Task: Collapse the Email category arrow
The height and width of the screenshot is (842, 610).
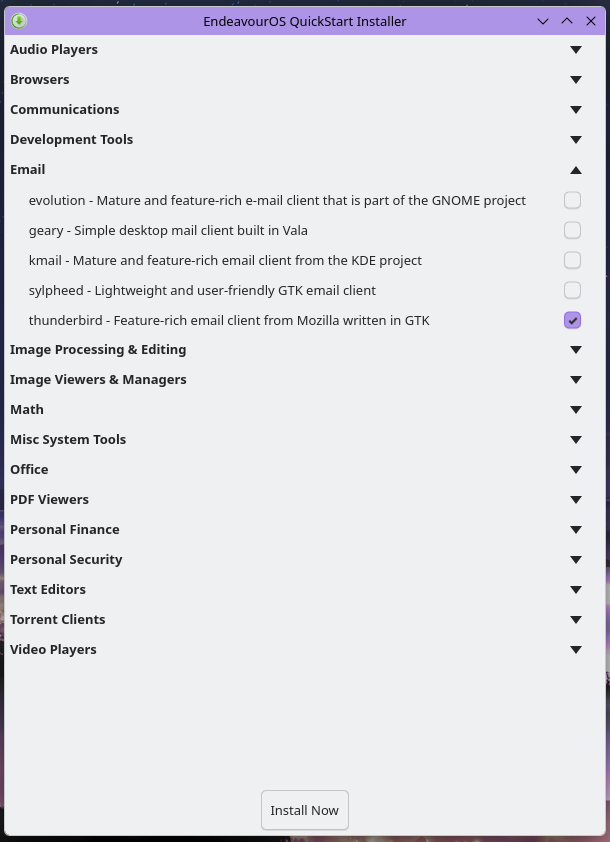Action: tap(576, 170)
